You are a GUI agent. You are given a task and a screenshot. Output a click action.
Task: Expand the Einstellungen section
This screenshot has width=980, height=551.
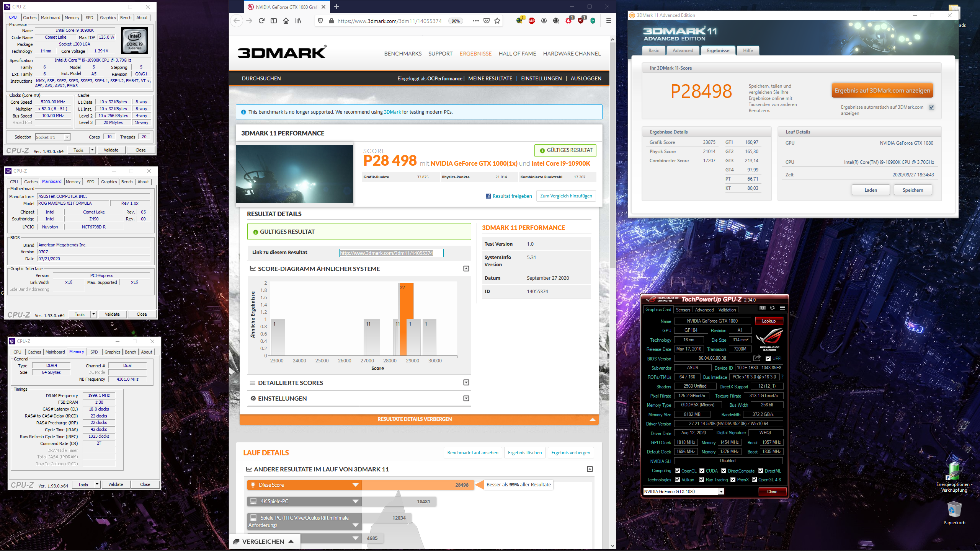466,398
